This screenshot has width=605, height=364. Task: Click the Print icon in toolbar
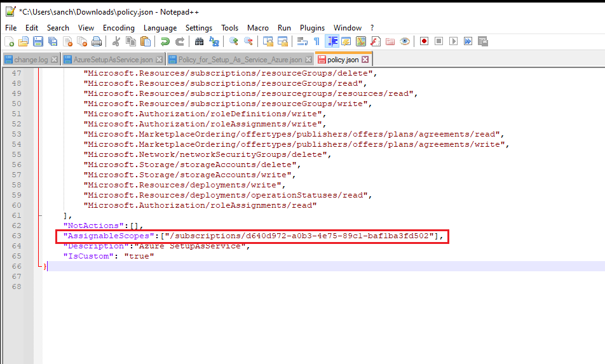coord(97,41)
